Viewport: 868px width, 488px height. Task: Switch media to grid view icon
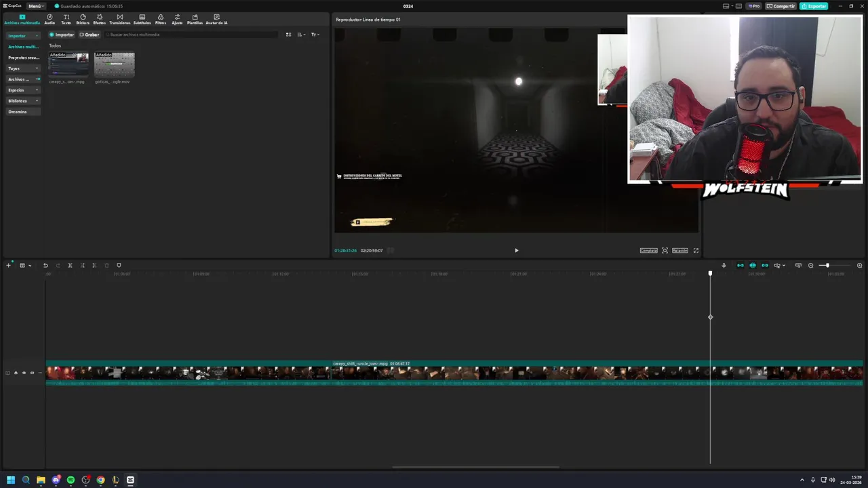coord(288,35)
